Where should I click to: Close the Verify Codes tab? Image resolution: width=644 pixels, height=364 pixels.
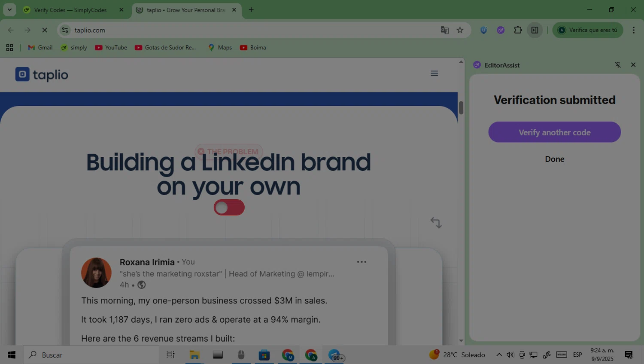[122, 10]
